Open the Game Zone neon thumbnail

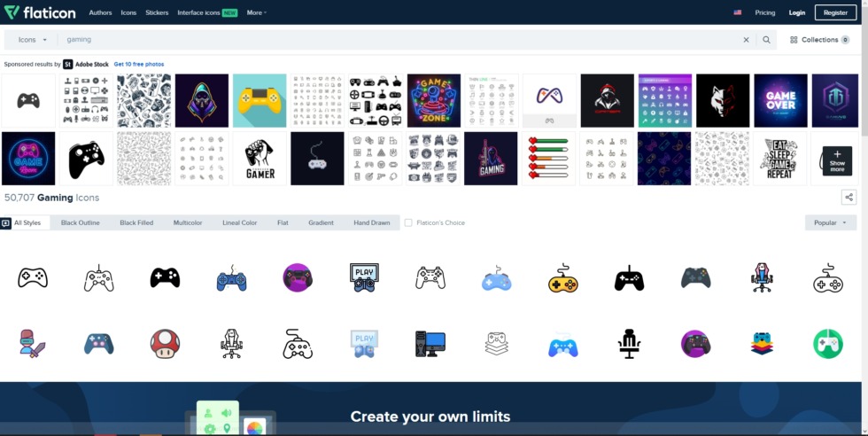434,101
